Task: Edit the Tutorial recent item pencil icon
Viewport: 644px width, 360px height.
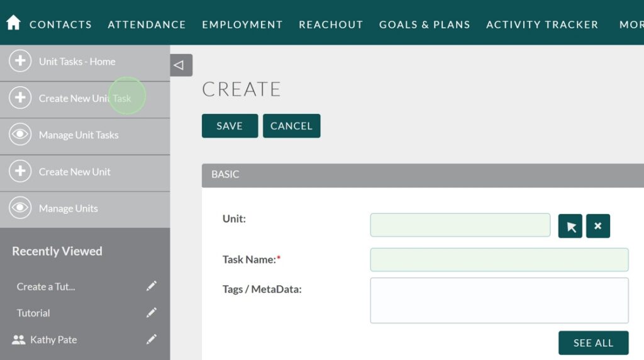Action: (151, 313)
